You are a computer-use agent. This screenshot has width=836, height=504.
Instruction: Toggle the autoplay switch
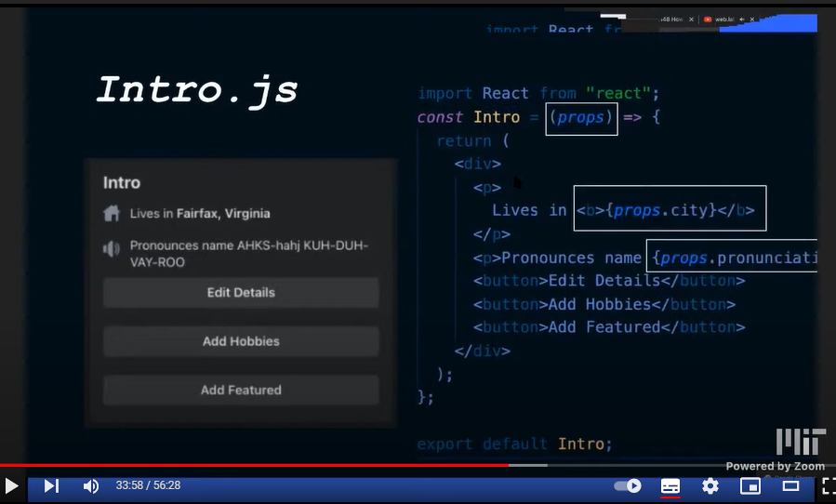pyautogui.click(x=628, y=485)
